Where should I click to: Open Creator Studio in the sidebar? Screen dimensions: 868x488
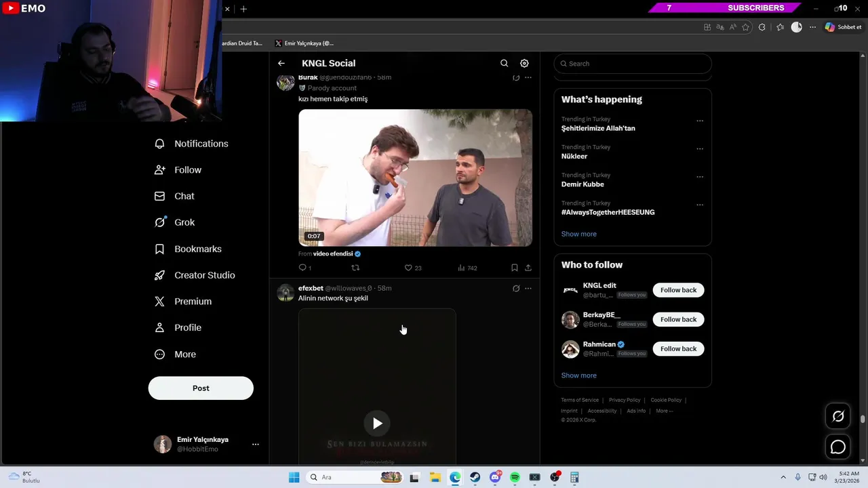195,275
